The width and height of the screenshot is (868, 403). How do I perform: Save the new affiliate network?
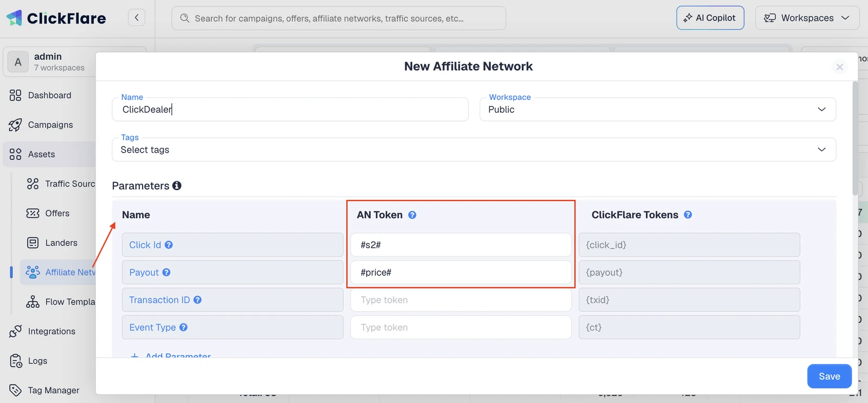pyautogui.click(x=829, y=376)
